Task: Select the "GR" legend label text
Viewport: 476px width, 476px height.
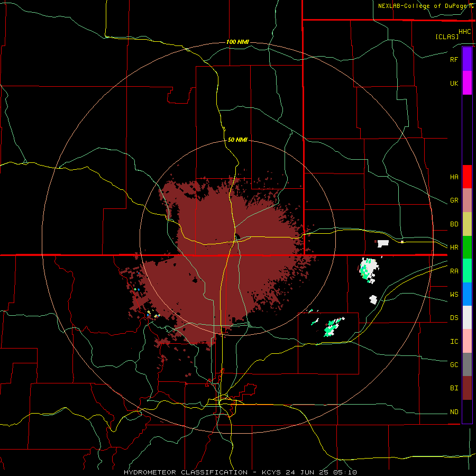Action: click(x=454, y=200)
